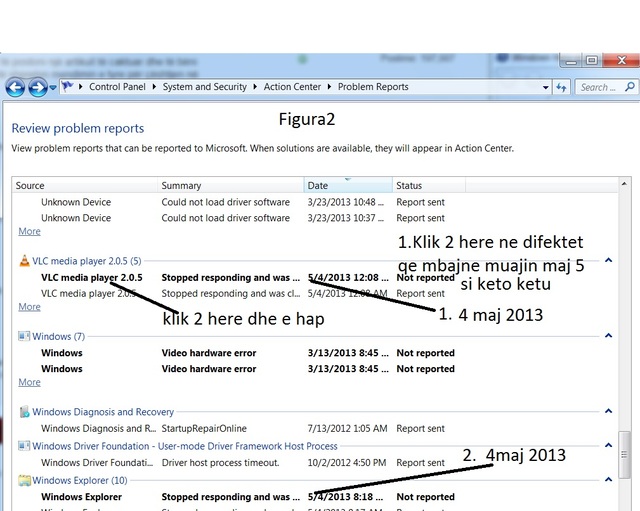This screenshot has width=640, height=511.
Task: Click the 10/2/2012 4:50 PM date cell
Action: 347,463
